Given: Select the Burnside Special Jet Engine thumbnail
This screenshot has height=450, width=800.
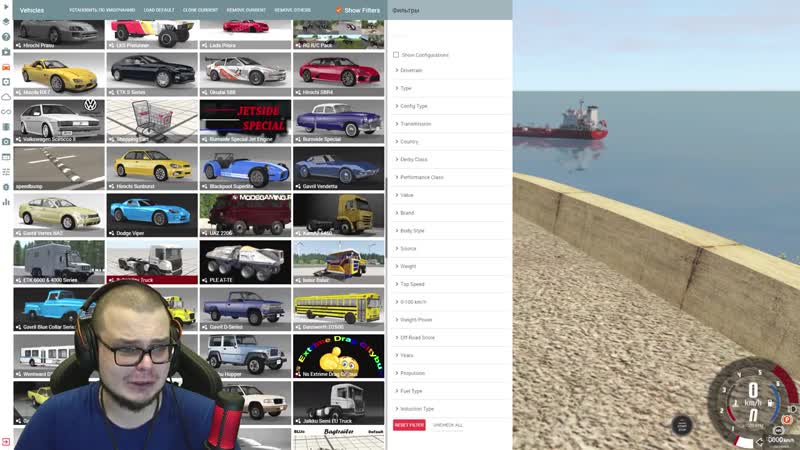Looking at the screenshot, I should (x=245, y=121).
